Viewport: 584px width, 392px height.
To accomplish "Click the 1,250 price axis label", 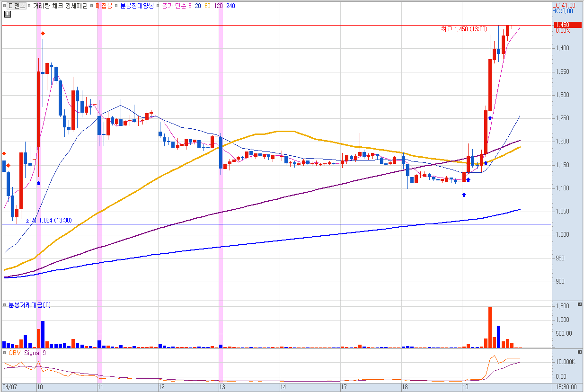I will tap(562, 118).
